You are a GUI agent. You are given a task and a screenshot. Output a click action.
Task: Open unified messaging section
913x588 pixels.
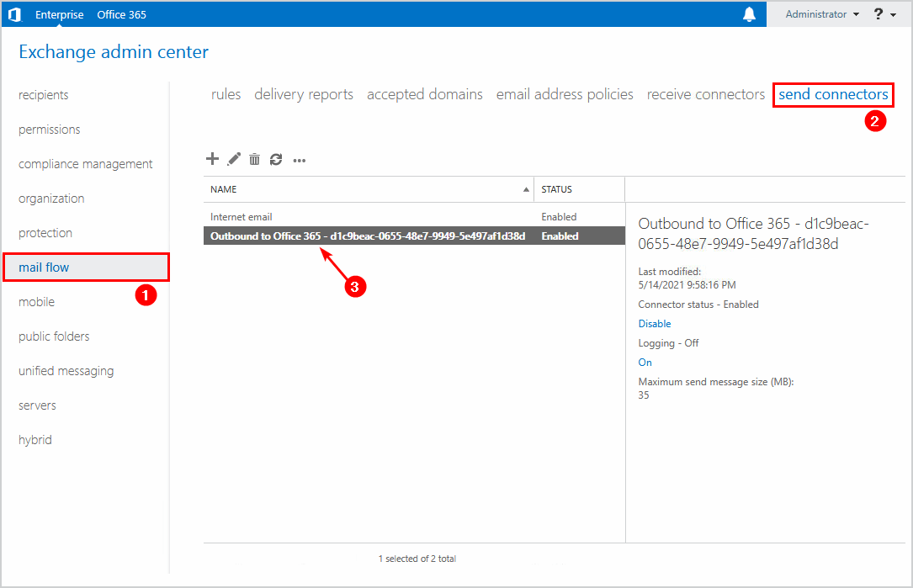point(66,371)
